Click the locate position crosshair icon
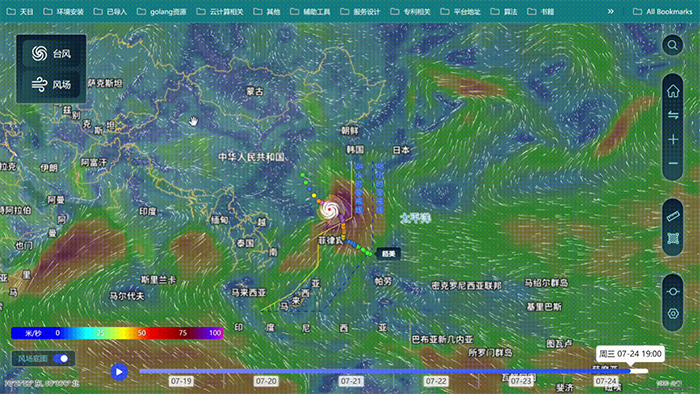 click(x=673, y=292)
